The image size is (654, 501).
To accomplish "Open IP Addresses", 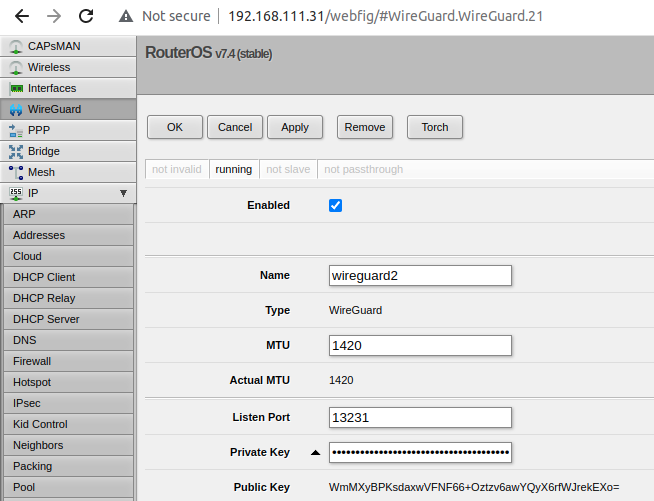I will [x=68, y=235].
